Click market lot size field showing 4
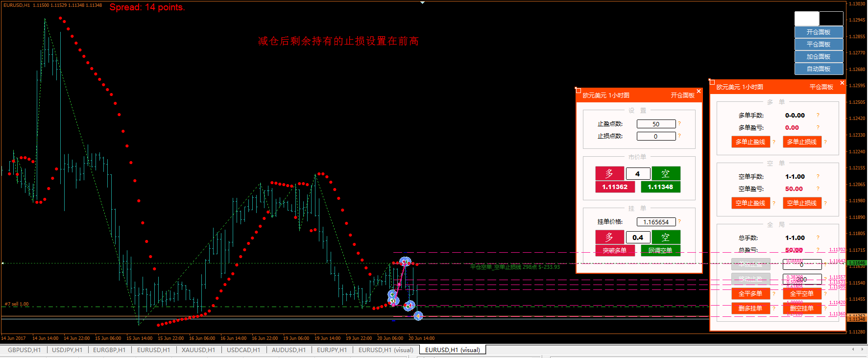Screen dimensions: 868x358 click(x=638, y=173)
